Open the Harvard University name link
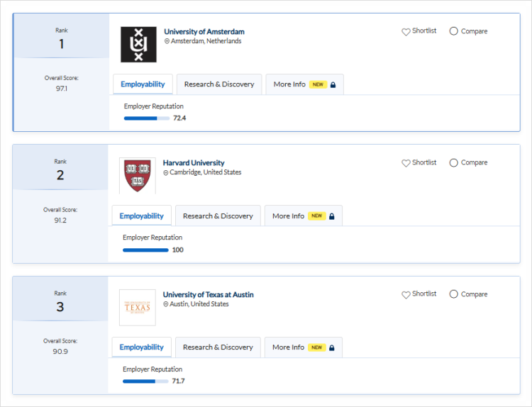532x407 pixels. [194, 163]
